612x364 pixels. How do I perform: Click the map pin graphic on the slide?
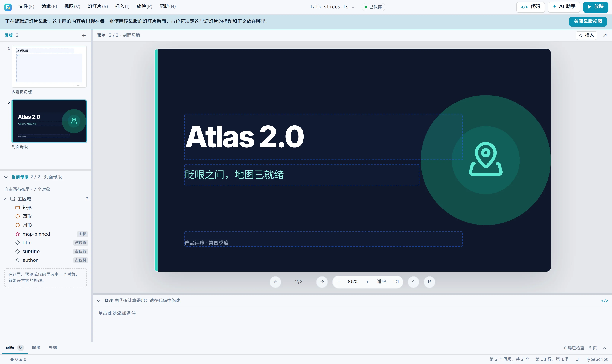coord(486,159)
